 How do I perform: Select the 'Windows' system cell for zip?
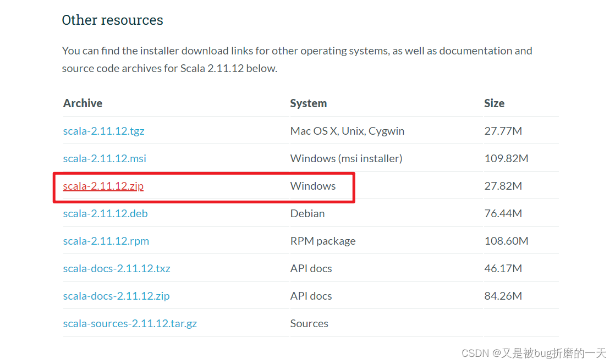pyautogui.click(x=313, y=186)
